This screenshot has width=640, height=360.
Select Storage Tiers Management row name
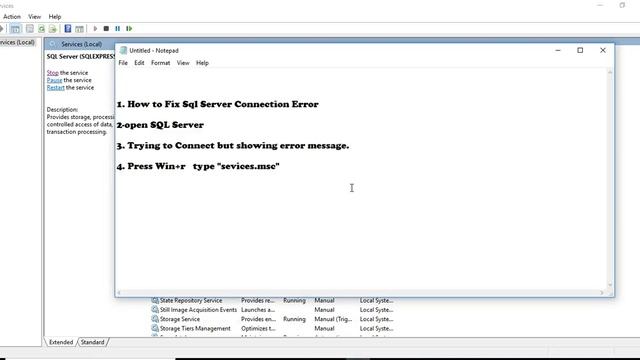195,329
